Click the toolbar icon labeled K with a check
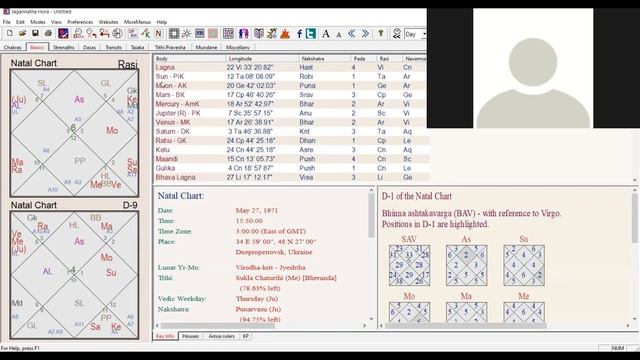Screen dimensions: 640x360 (x=146, y=33)
